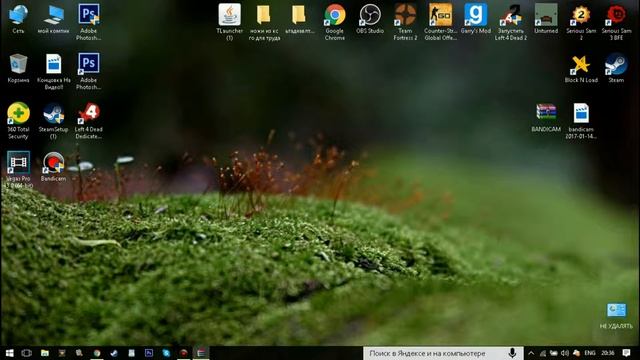Launch Team Fortress 2 shortcut
640x360 pixels.
[x=405, y=22]
